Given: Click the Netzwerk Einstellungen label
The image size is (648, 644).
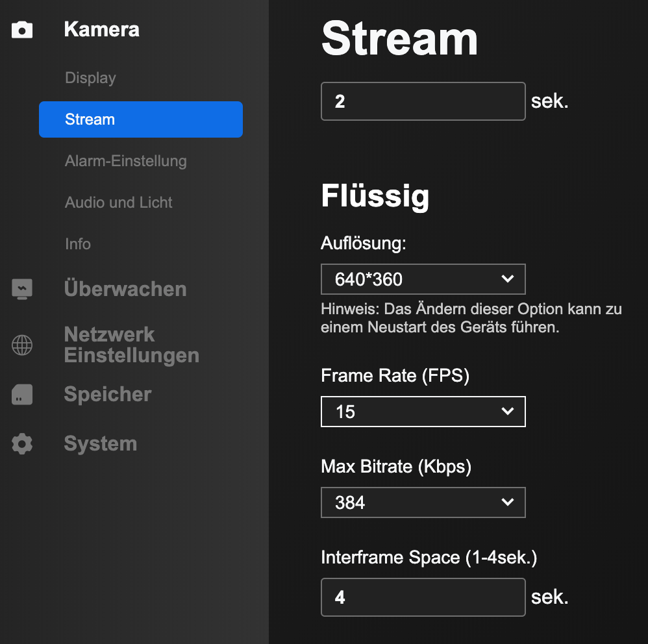Looking at the screenshot, I should (x=131, y=345).
